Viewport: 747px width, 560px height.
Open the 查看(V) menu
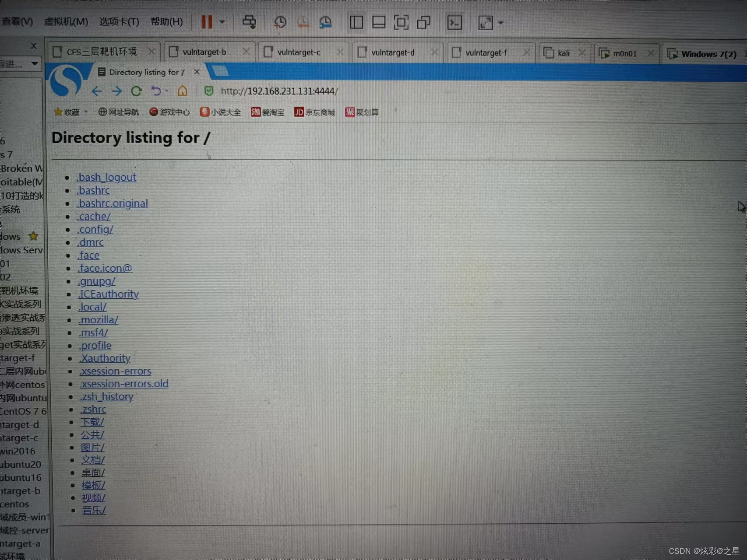[17, 21]
